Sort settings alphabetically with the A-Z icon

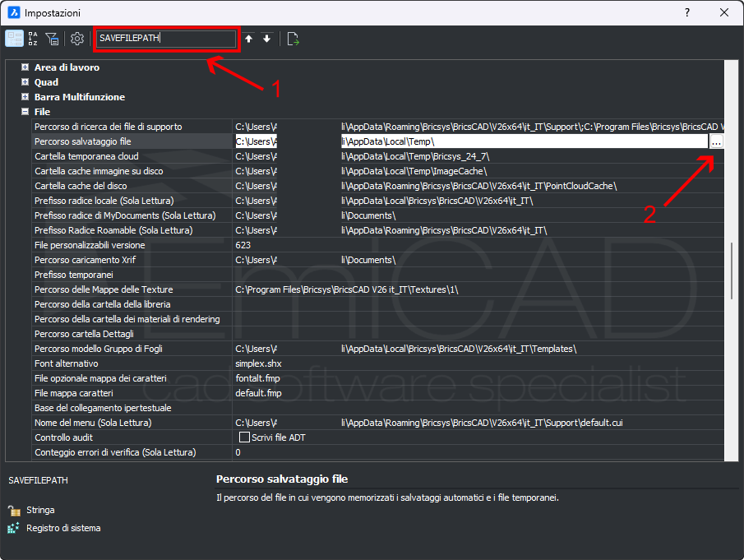pyautogui.click(x=33, y=39)
